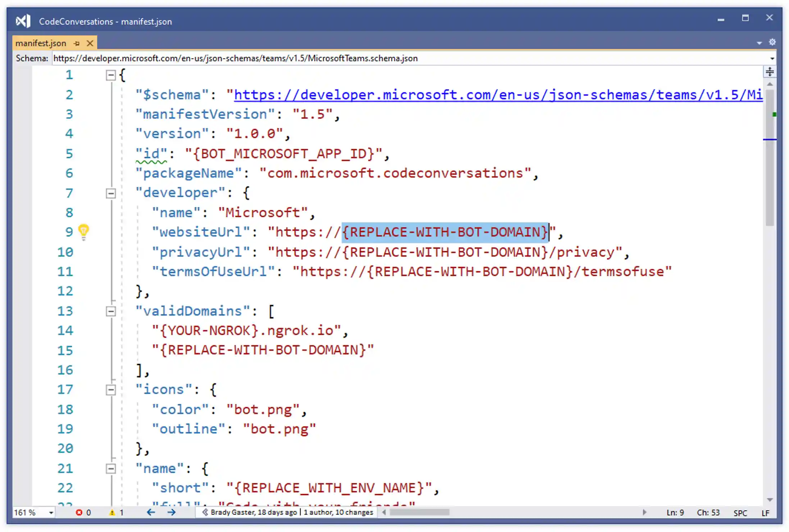Click the yellow warning count indicator
The width and height of the screenshot is (789, 532).
tap(116, 513)
